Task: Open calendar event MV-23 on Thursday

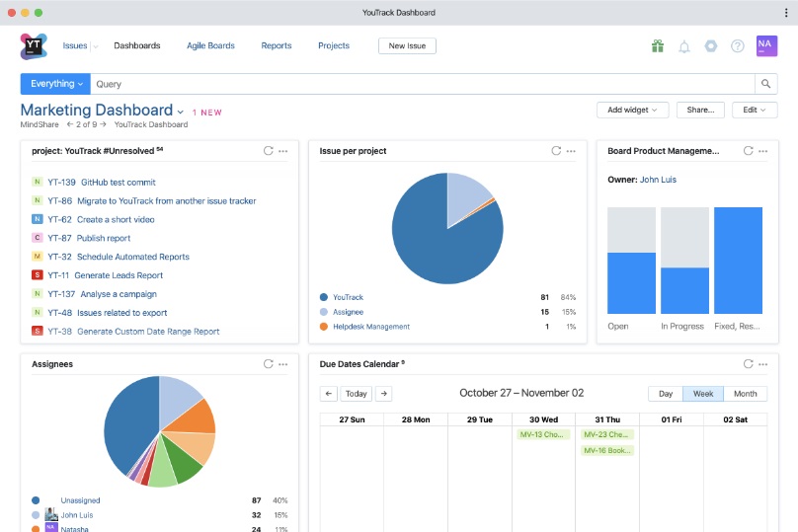Action: [x=607, y=434]
